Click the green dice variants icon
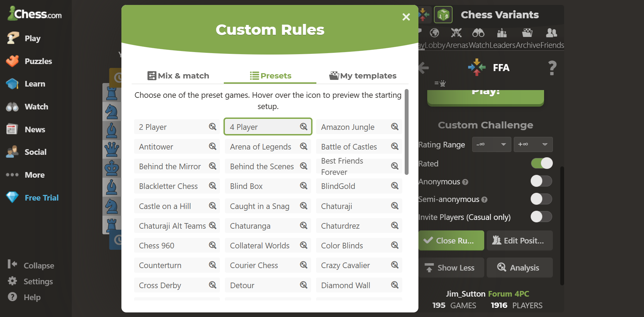This screenshot has width=644, height=317. click(x=443, y=15)
